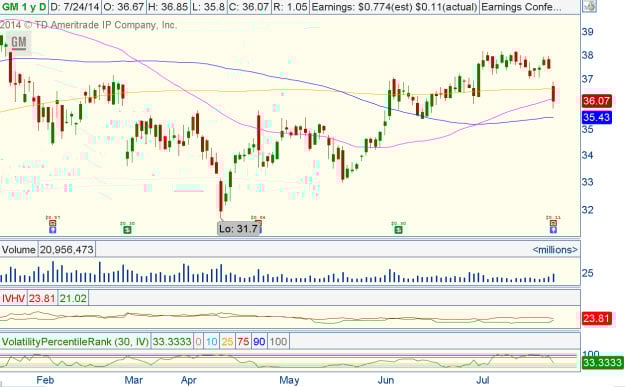
Task: Select the percentile value 33.3333 in header
Action: 172,342
